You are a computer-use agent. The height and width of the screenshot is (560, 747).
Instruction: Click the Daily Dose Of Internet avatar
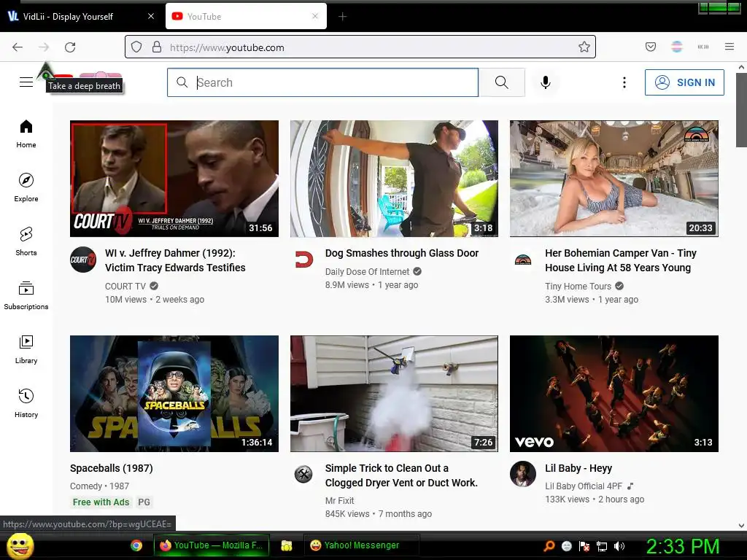[303, 260]
